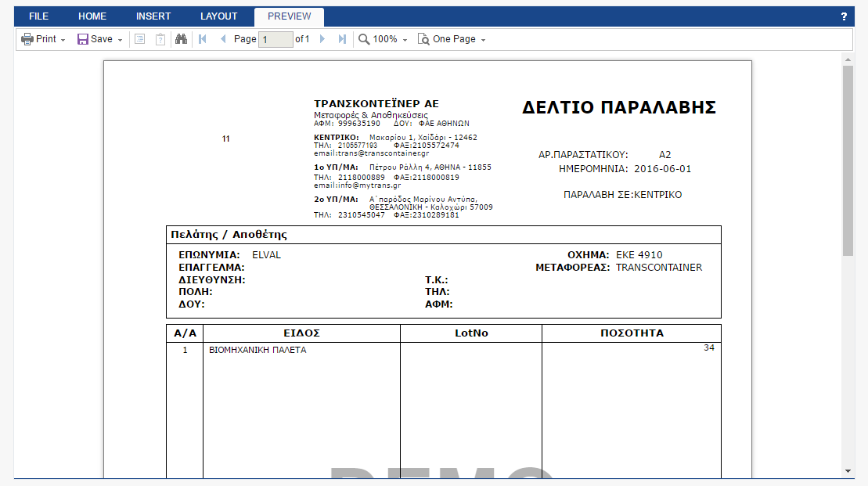
Task: Click carrier name TRANSCONTAINER
Action: pos(659,268)
